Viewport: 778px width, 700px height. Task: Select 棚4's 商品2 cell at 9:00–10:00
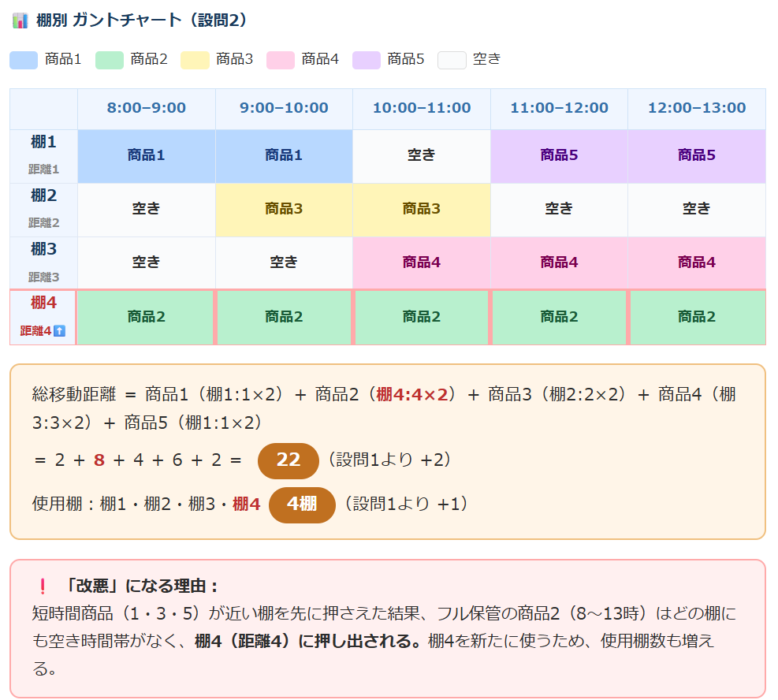(x=284, y=317)
